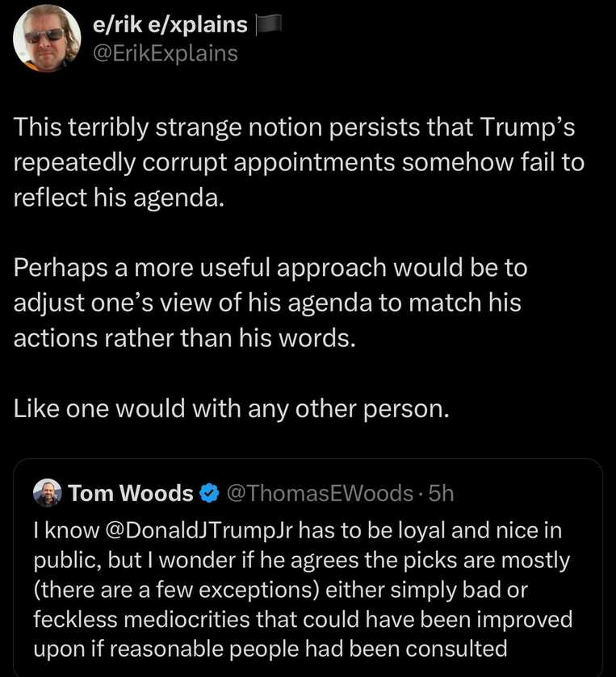Click the 5h timestamp on quoted tweet
The image size is (616, 677).
[441, 493]
